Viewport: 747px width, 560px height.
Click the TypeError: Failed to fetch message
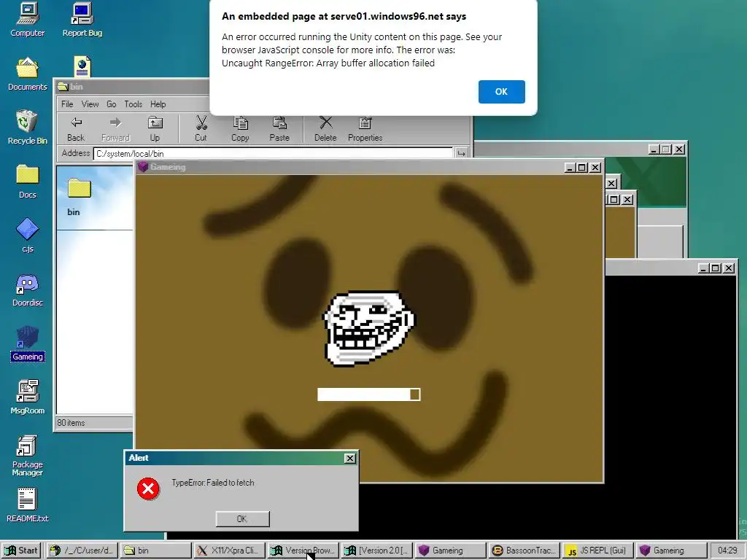(213, 483)
